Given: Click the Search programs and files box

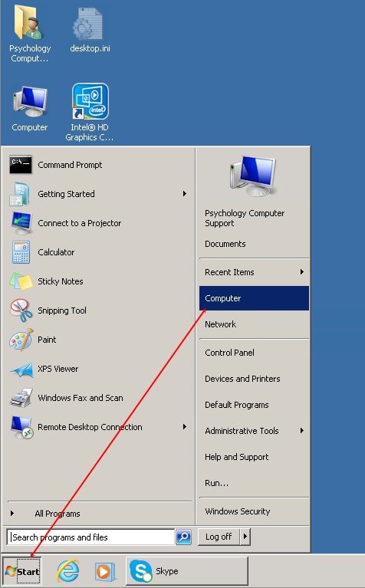Looking at the screenshot, I should (x=90, y=537).
